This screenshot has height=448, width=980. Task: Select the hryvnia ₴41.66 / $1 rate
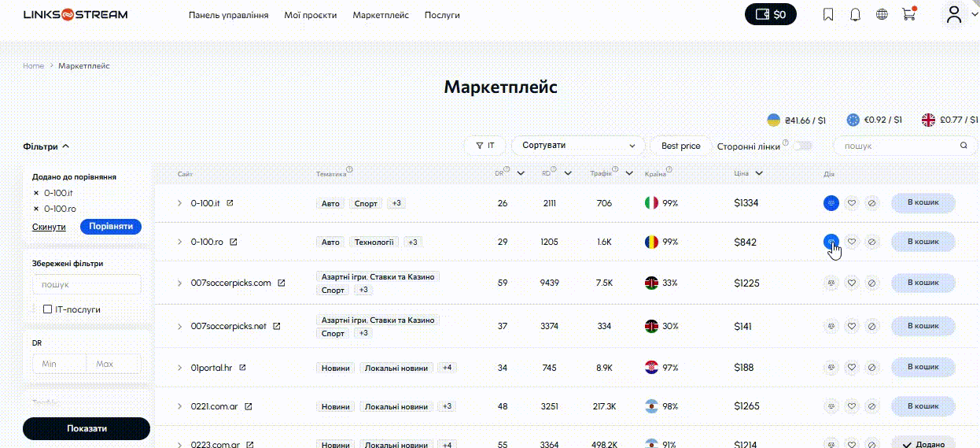click(797, 120)
